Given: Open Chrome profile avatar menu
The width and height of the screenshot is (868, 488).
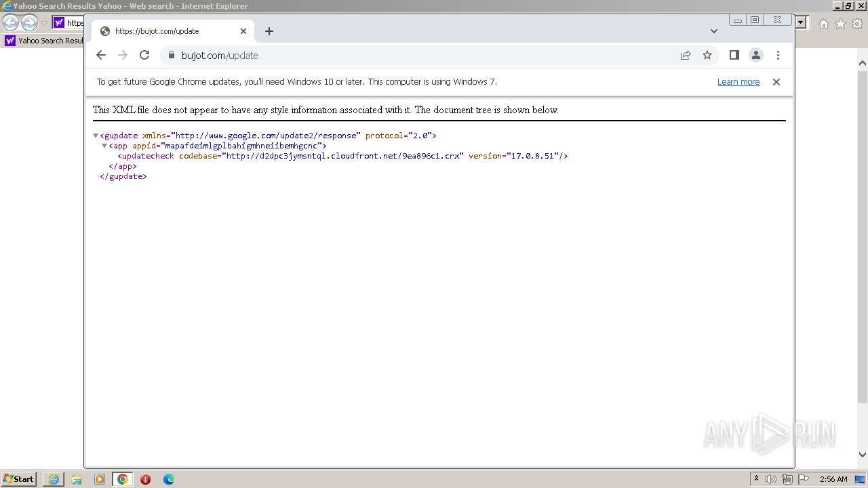Looking at the screenshot, I should [x=756, y=56].
